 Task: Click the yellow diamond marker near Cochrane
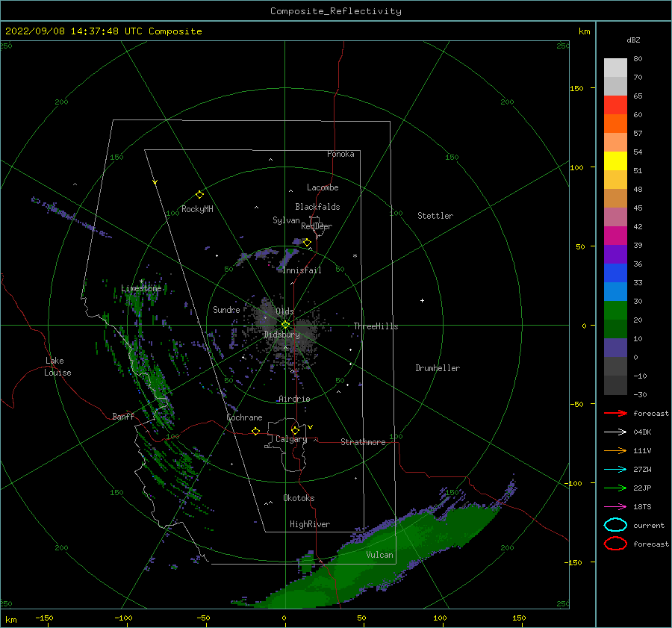click(255, 431)
